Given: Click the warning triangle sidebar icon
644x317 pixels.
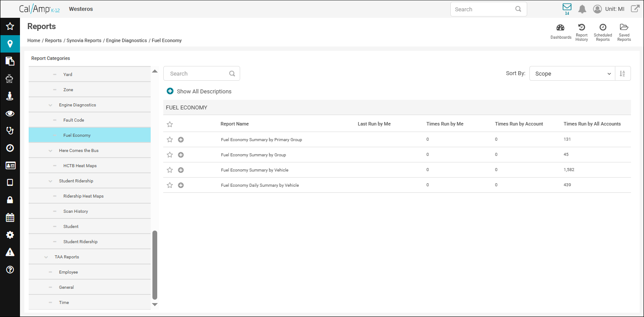Looking at the screenshot, I should click(x=10, y=252).
